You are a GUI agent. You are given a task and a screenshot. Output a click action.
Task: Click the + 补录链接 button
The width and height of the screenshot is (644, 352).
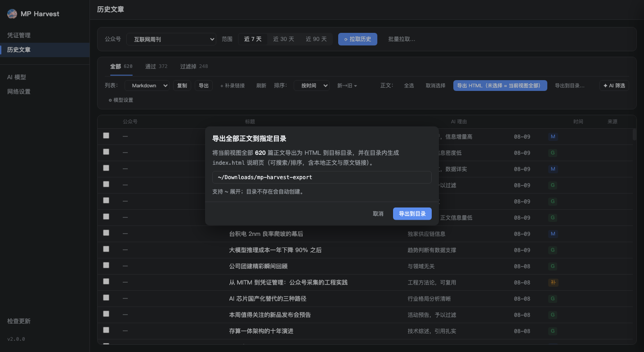pos(233,86)
